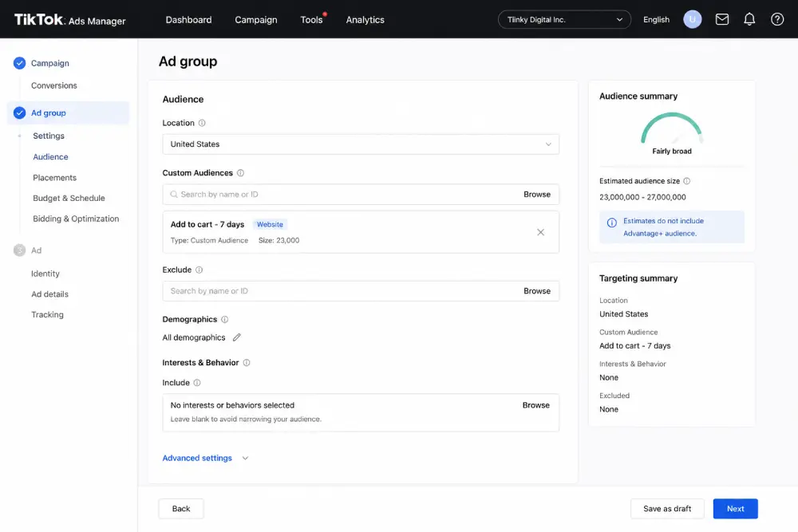Go to Ad step in sidebar

[x=36, y=250]
